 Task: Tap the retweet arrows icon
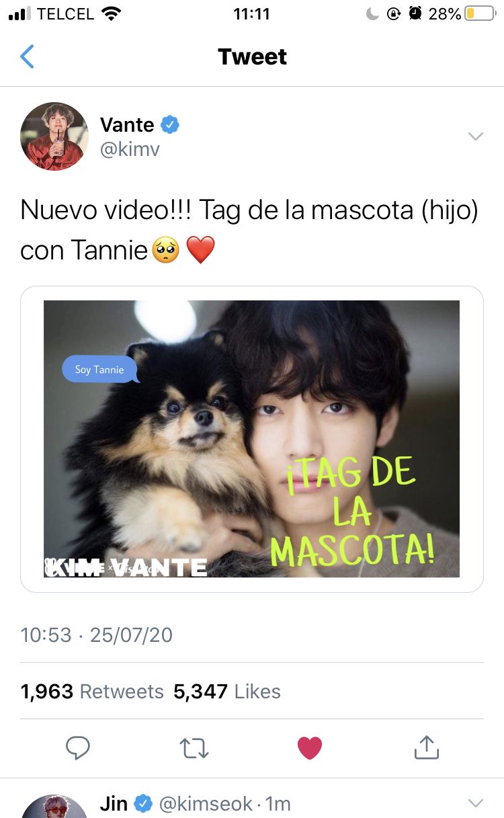[x=194, y=747]
